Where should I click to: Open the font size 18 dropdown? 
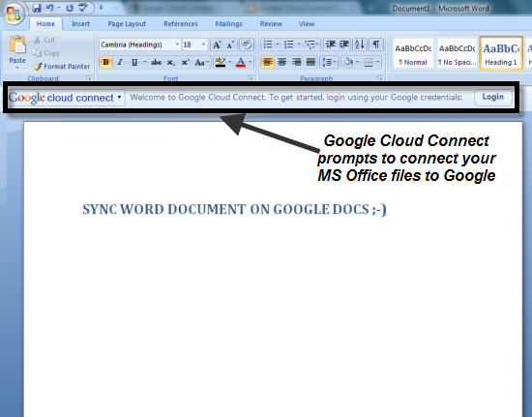point(203,45)
